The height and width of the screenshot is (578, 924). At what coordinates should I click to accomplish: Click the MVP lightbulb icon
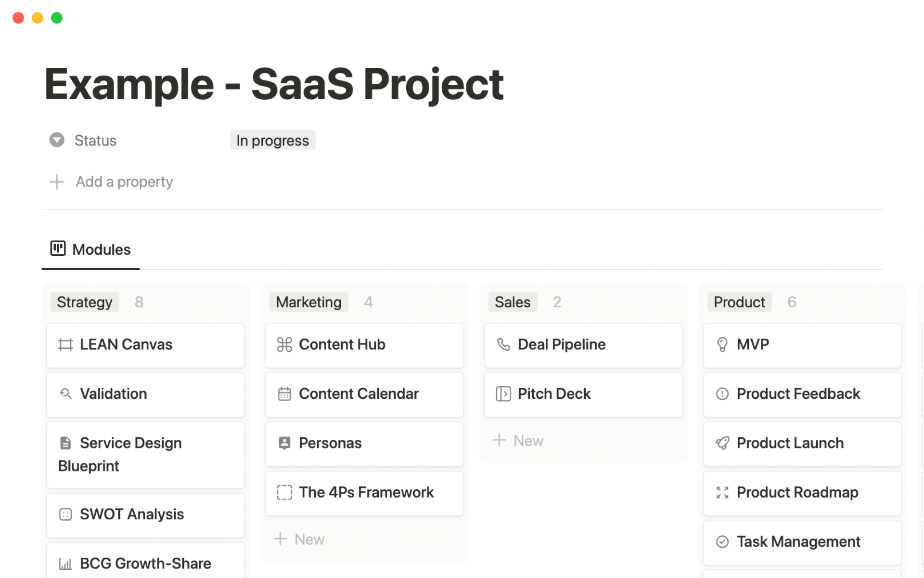click(722, 344)
